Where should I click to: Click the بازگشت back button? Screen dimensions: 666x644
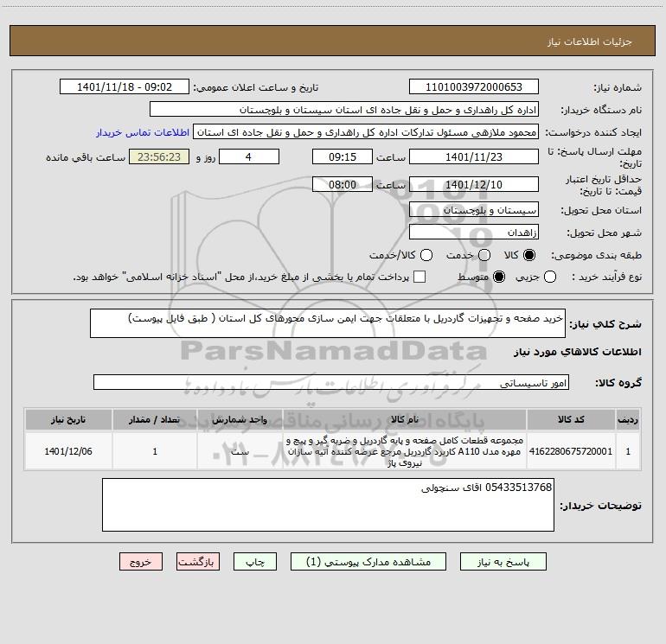click(x=198, y=562)
